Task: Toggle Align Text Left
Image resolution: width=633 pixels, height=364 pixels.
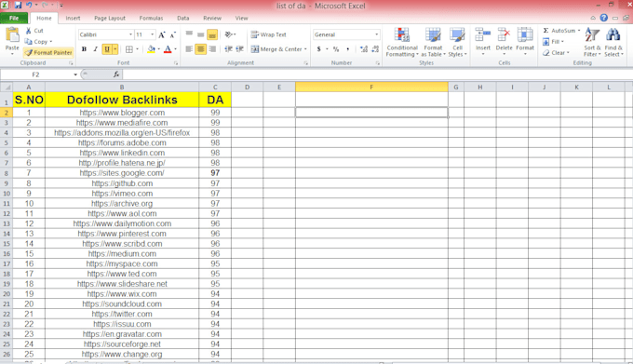Action: tap(189, 49)
